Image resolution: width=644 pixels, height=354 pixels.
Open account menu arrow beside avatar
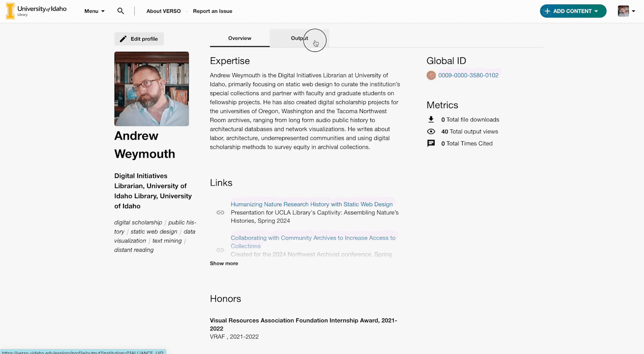[634, 11]
